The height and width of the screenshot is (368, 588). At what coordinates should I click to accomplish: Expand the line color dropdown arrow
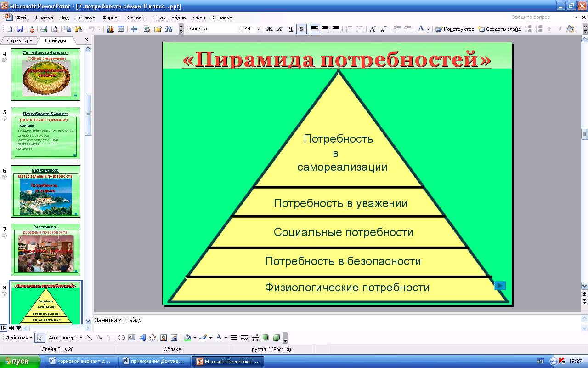[x=210, y=338]
